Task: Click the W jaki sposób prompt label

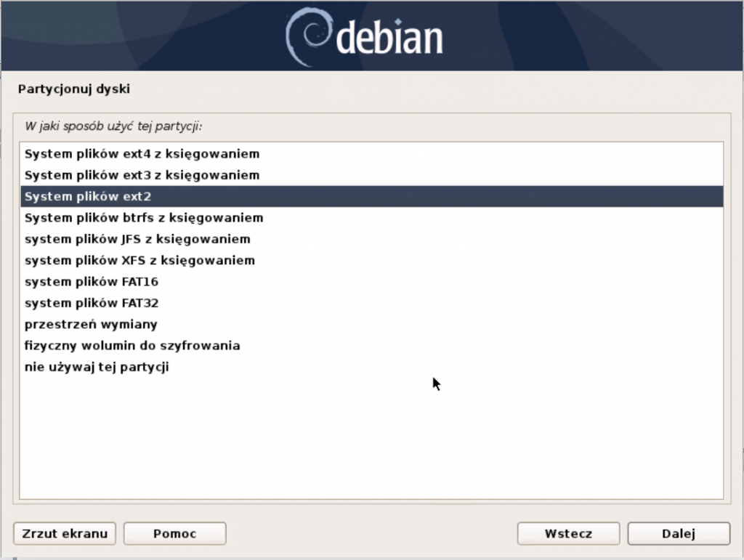Action: 113,126
